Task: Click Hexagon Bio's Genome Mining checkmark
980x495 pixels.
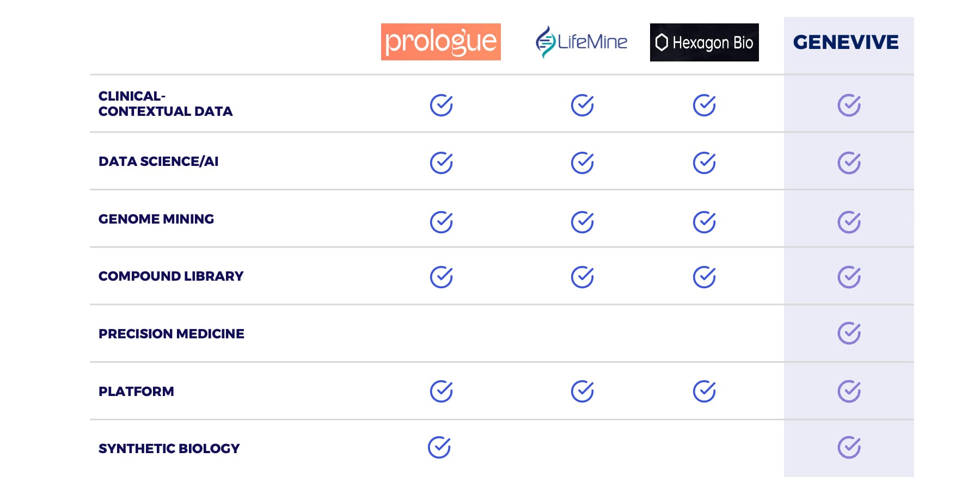Action: pos(704,222)
